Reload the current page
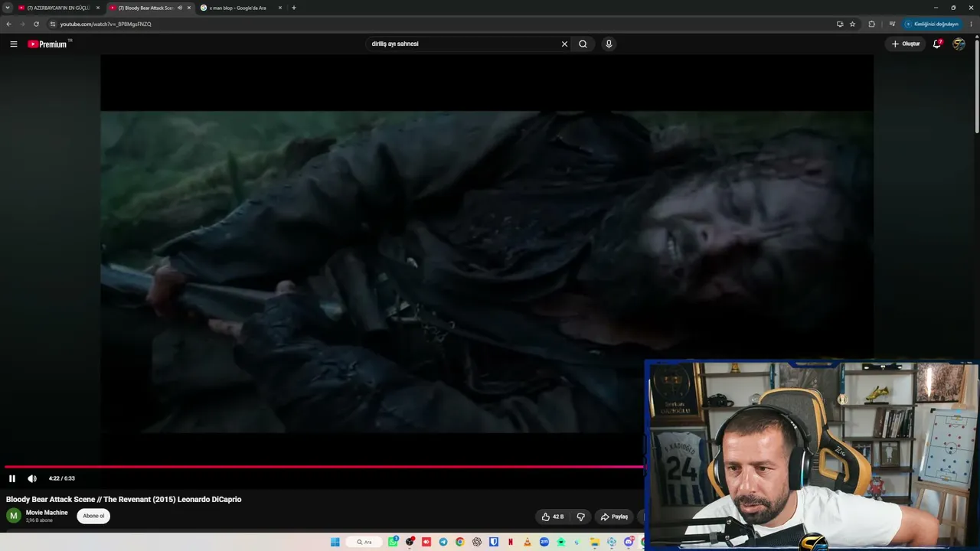 tap(36, 24)
